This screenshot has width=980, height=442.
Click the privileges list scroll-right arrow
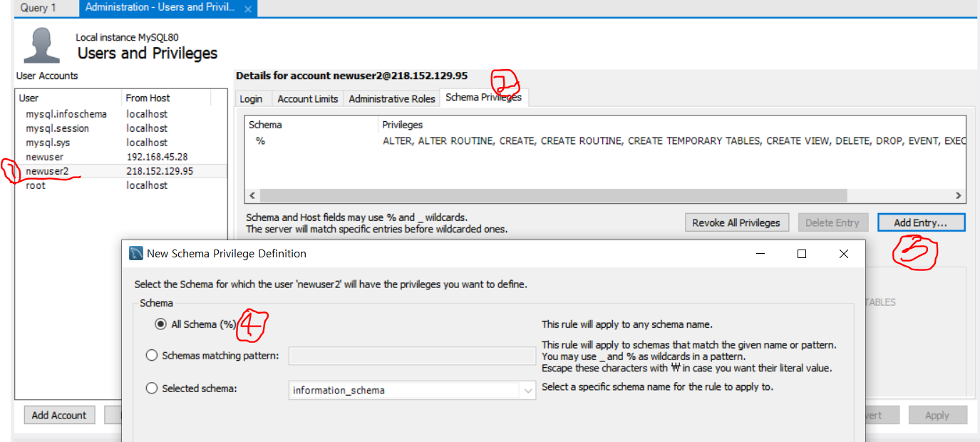pos(959,195)
